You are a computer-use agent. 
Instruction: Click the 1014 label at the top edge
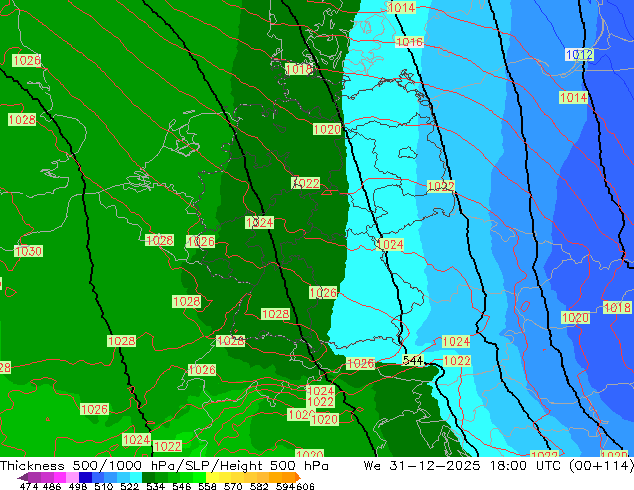point(401,8)
